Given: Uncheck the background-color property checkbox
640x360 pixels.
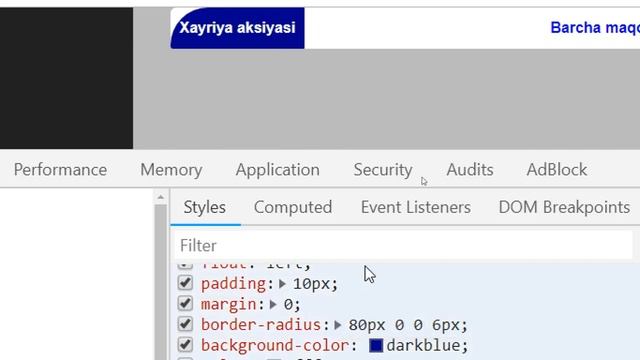Looking at the screenshot, I should pos(185,345).
